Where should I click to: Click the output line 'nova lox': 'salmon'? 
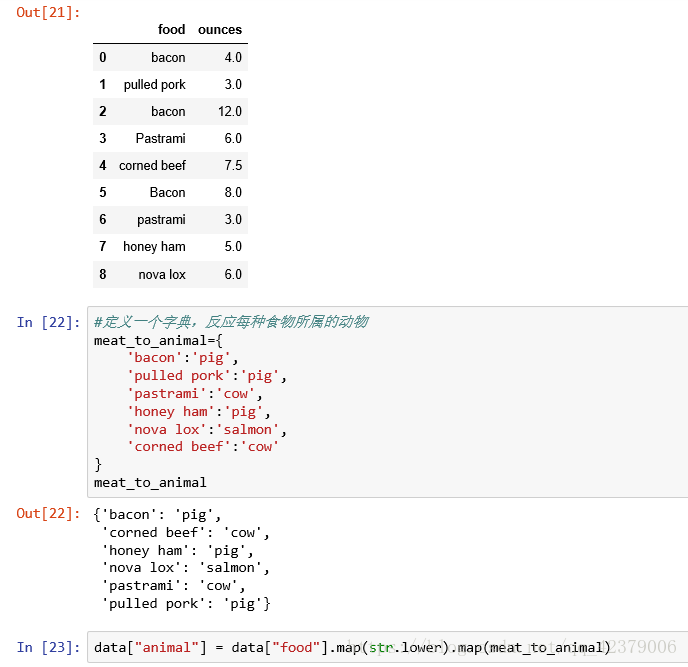(x=186, y=568)
